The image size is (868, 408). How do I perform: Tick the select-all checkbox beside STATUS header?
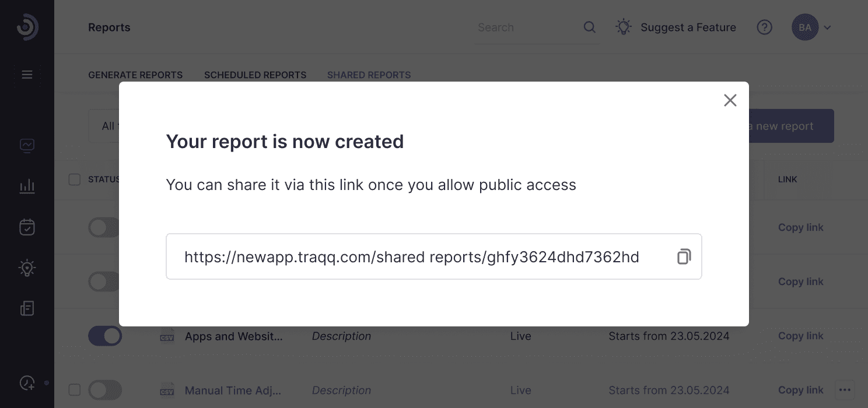75,180
